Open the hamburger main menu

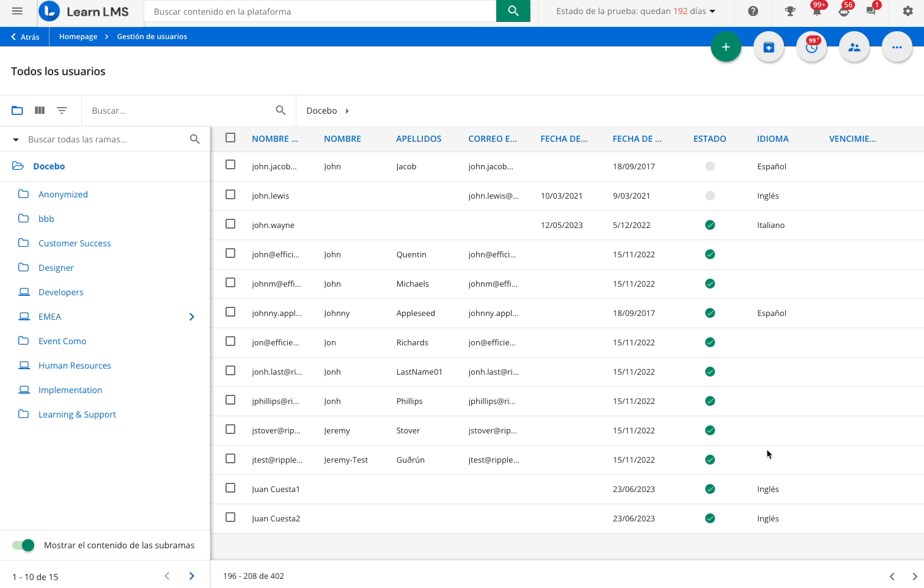(x=17, y=11)
